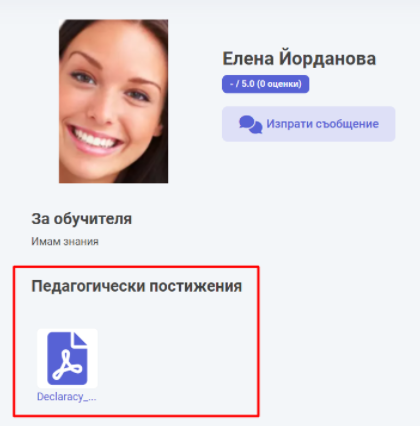Select the 'За обучителя' section heading
Image resolution: width=420 pixels, height=426 pixels.
pos(82,219)
